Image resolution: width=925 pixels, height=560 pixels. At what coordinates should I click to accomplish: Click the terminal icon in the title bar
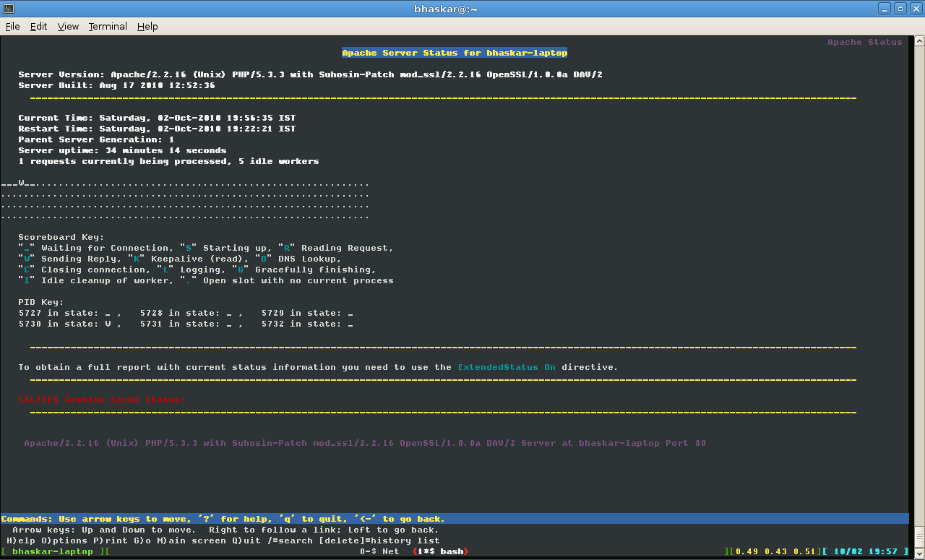[x=8, y=8]
